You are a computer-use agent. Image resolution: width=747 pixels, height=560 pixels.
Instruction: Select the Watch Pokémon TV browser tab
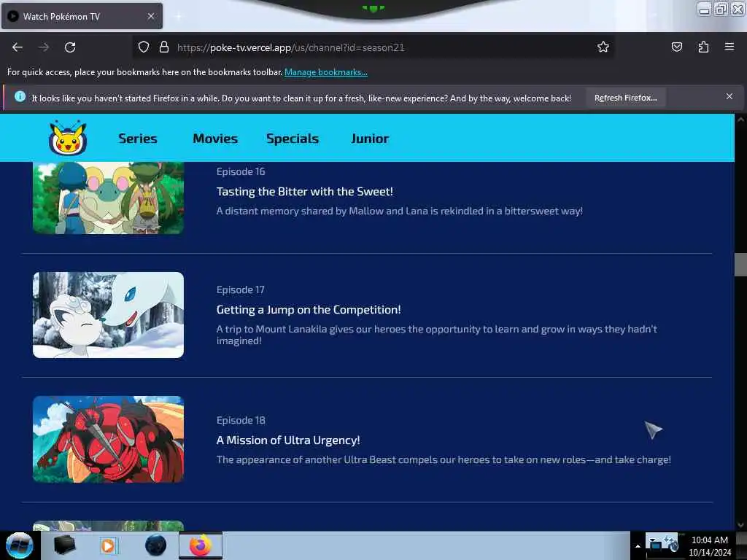pos(82,16)
